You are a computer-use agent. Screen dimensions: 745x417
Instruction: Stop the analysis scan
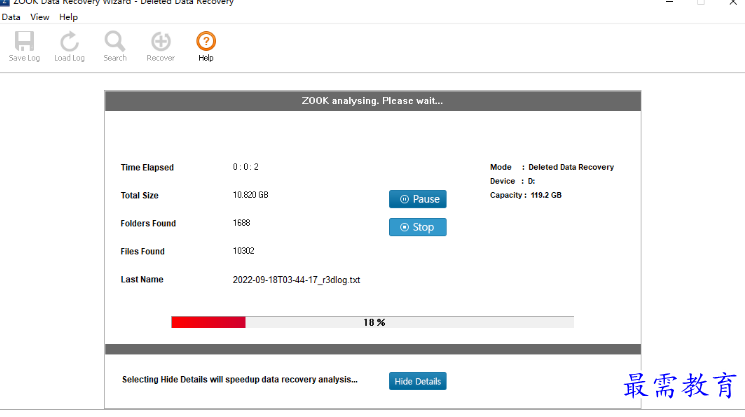418,227
